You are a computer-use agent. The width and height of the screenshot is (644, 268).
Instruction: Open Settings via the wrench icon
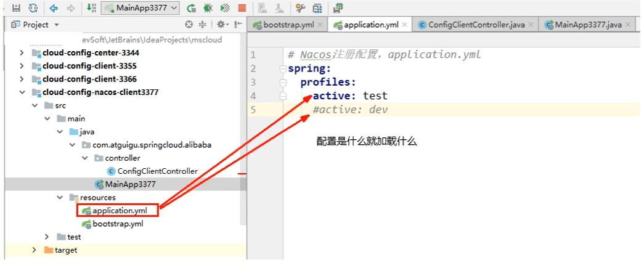pos(300,7)
